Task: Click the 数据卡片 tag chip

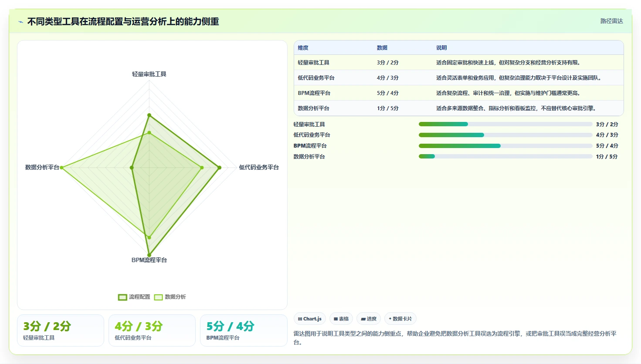Action: pyautogui.click(x=400, y=319)
